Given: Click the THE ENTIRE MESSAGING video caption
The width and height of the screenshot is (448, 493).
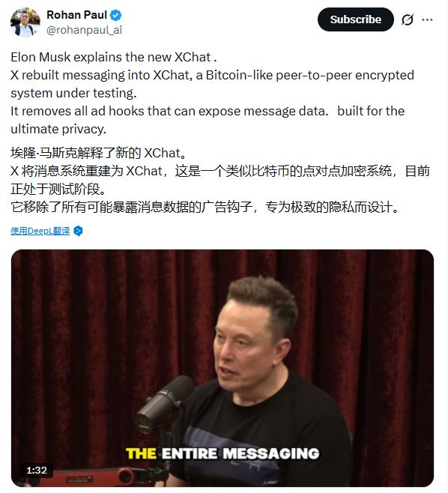Looking at the screenshot, I should (x=223, y=453).
